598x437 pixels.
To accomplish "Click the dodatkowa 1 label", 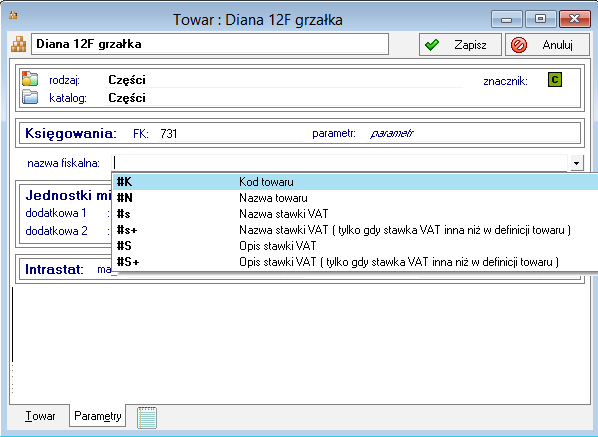I will (56, 213).
